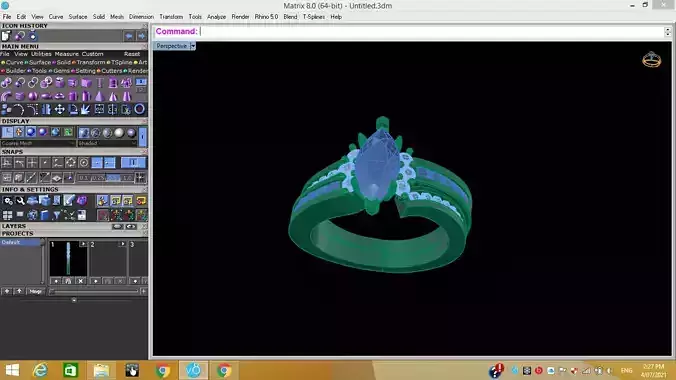The image size is (676, 380).
Task: Open the Analyze menu
Action: click(x=216, y=17)
